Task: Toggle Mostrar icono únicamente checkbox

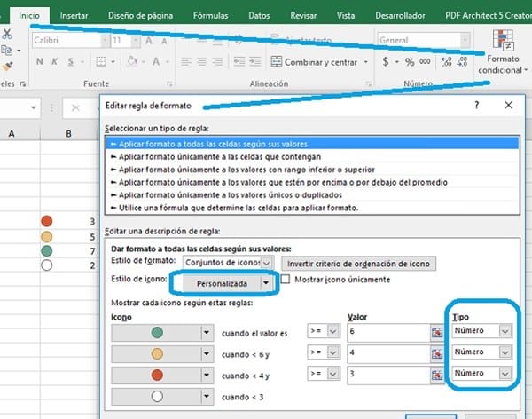Action: [286, 281]
